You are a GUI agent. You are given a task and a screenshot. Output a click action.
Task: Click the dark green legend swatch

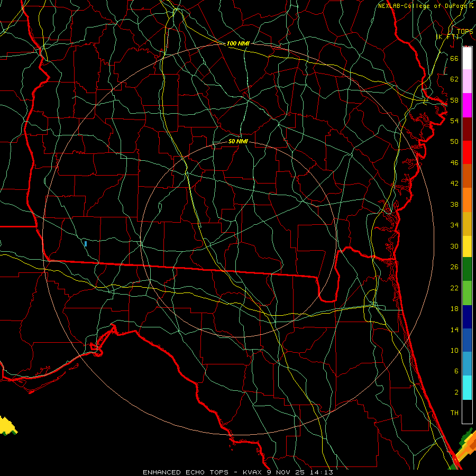point(467,269)
